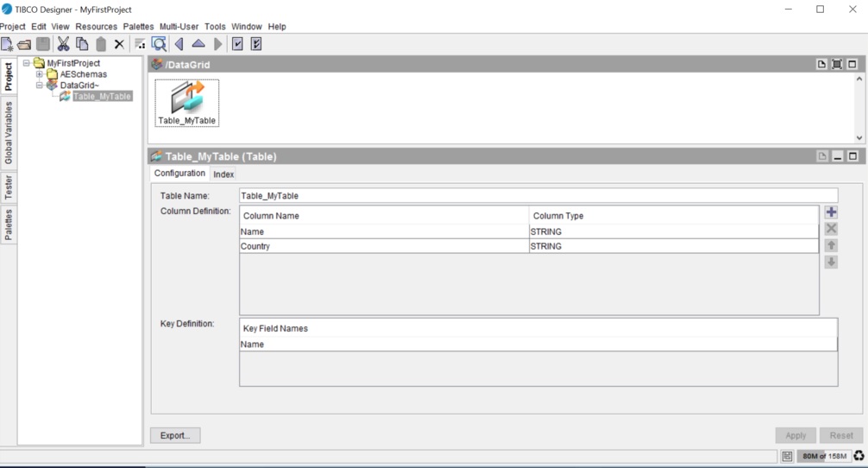Switch to the Index tab
Screen dimensions: 868x468
(x=223, y=174)
